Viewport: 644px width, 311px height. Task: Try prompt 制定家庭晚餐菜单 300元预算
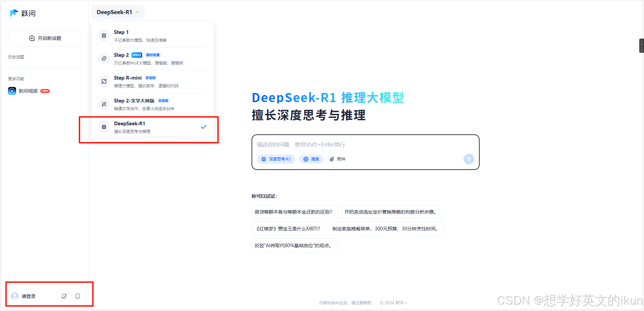pyautogui.click(x=386, y=229)
